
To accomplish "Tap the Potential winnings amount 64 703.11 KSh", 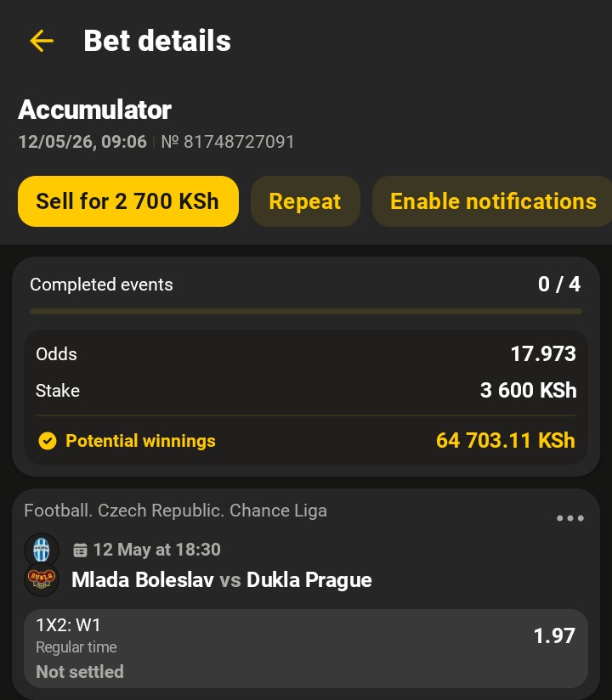I will (x=505, y=441).
